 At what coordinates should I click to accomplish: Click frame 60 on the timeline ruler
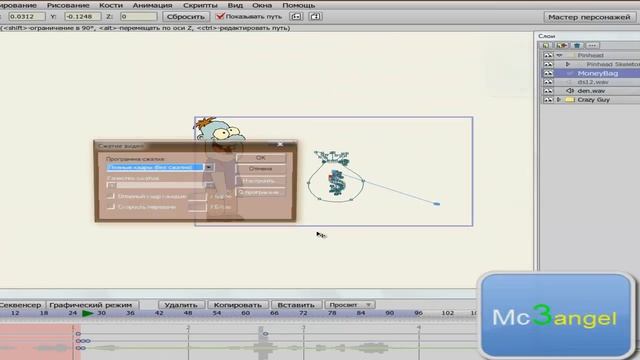pos(245,313)
